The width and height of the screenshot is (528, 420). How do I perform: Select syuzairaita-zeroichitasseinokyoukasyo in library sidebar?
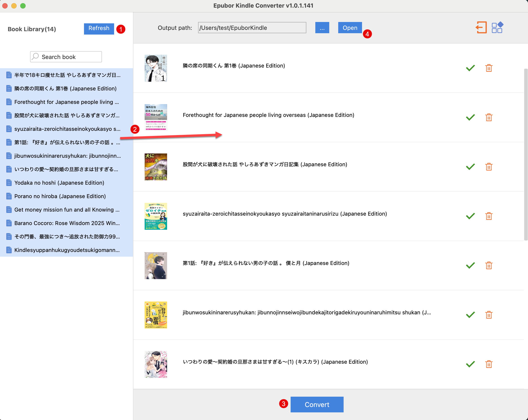point(66,129)
